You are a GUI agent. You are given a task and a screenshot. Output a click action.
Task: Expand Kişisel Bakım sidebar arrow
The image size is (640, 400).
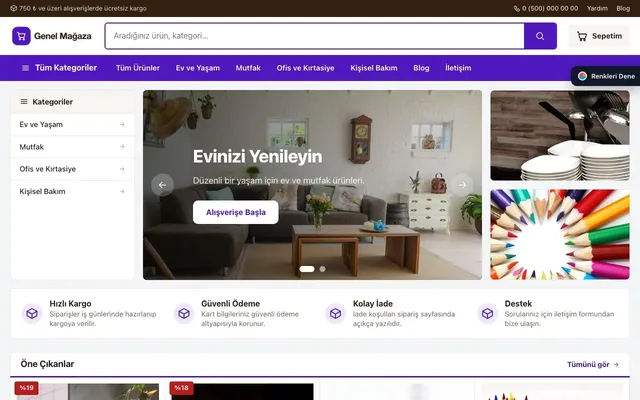122,191
